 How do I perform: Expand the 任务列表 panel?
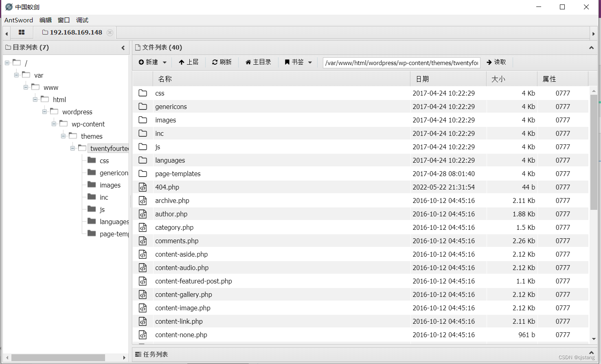pos(591,353)
